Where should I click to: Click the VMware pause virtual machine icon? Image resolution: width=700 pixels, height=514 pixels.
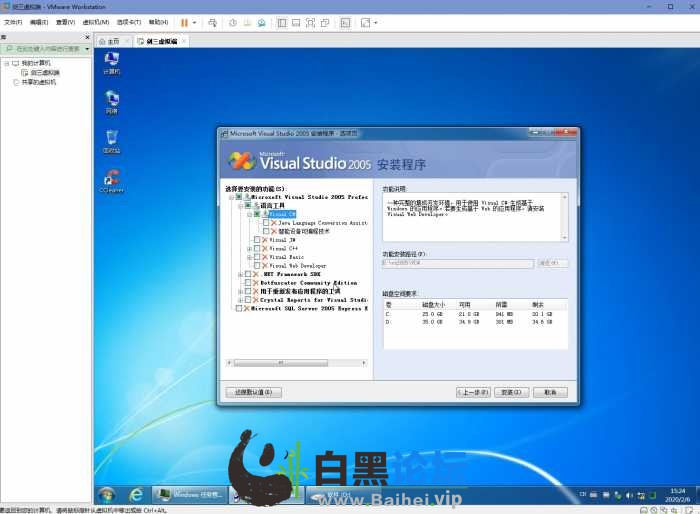pyautogui.click(x=184, y=23)
